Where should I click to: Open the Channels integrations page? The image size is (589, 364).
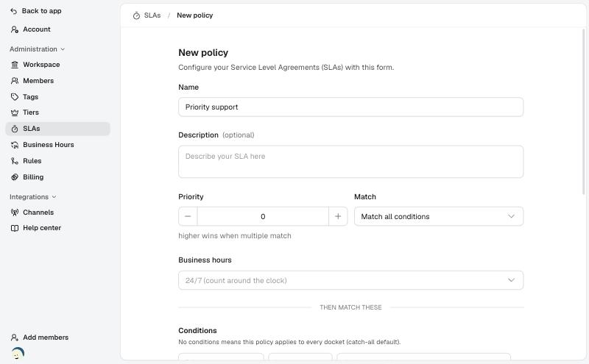(58, 213)
